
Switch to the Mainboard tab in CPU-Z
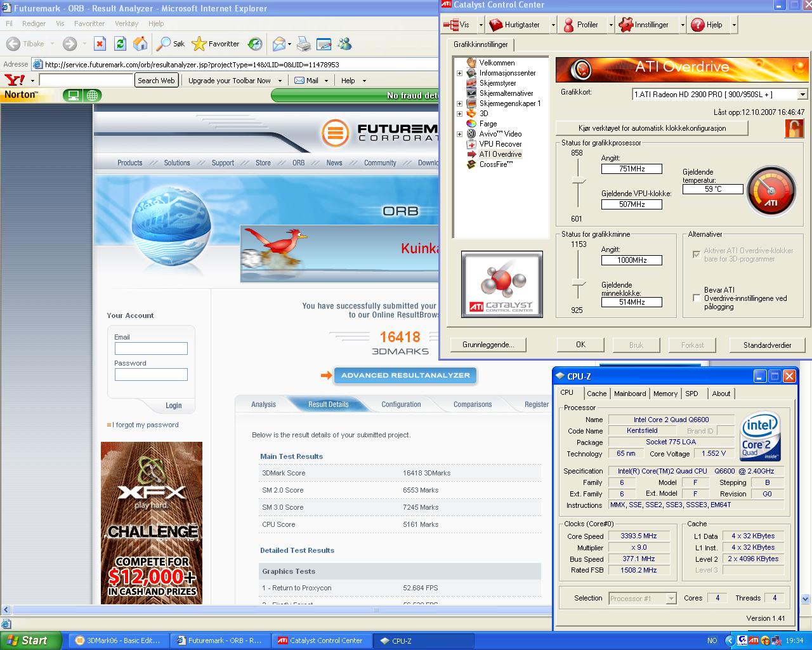(630, 394)
